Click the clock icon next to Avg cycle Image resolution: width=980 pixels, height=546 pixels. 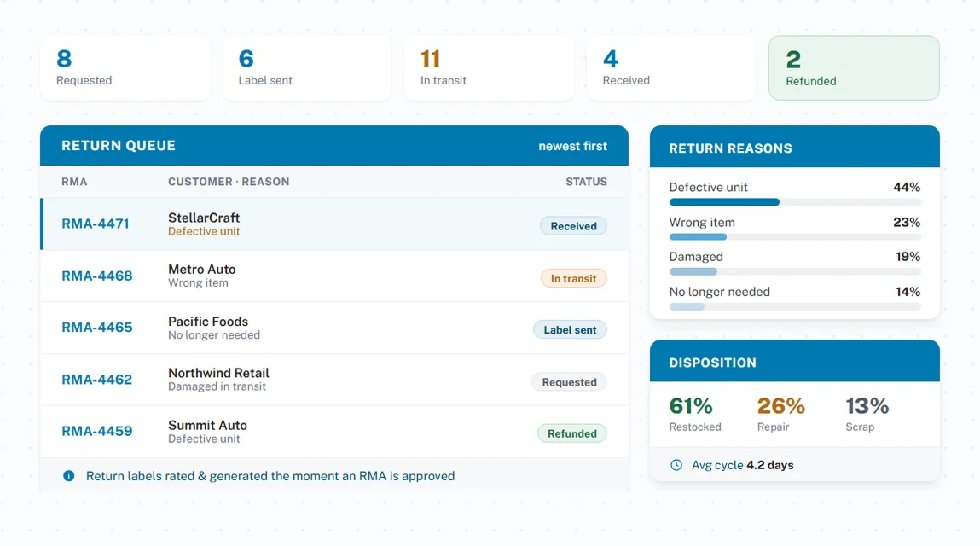676,465
